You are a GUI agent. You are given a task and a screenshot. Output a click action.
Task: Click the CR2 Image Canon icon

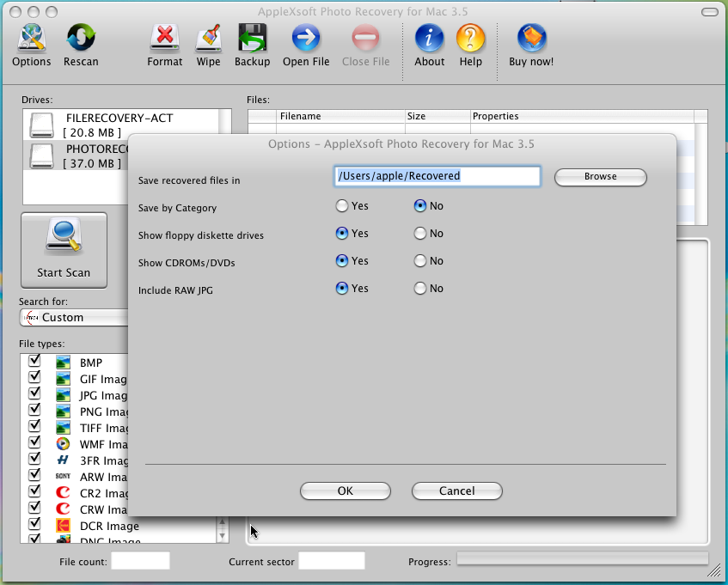point(63,493)
